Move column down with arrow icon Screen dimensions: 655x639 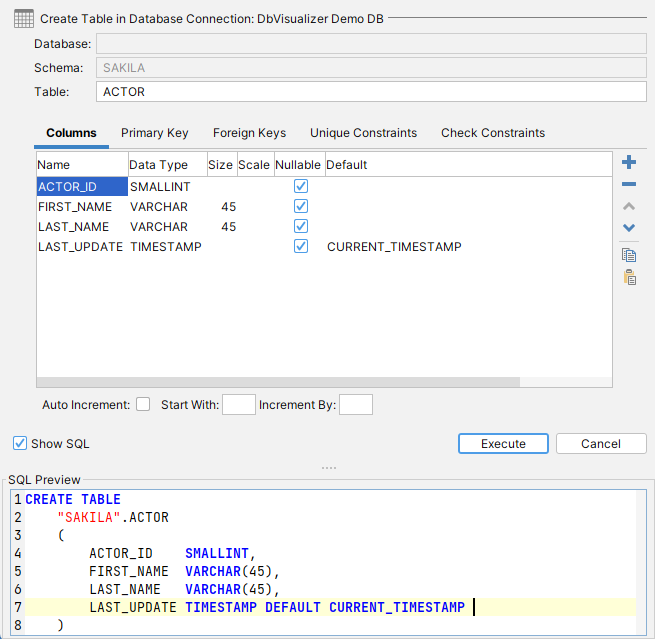[x=629, y=228]
